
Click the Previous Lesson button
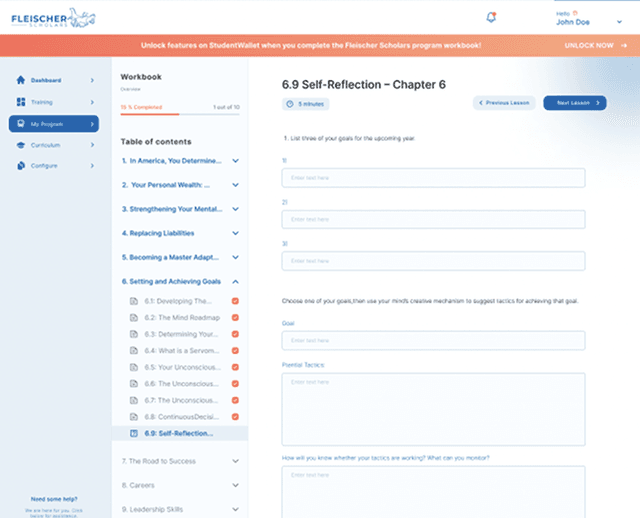pos(504,103)
